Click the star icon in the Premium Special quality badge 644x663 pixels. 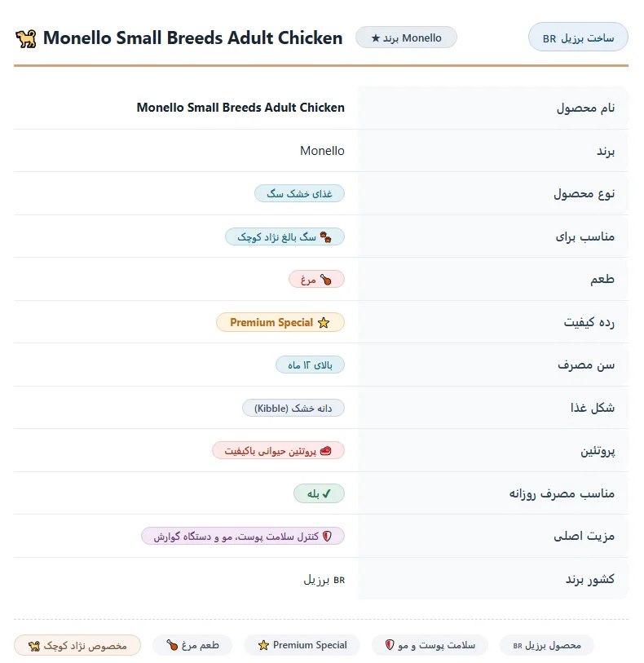click(x=324, y=323)
